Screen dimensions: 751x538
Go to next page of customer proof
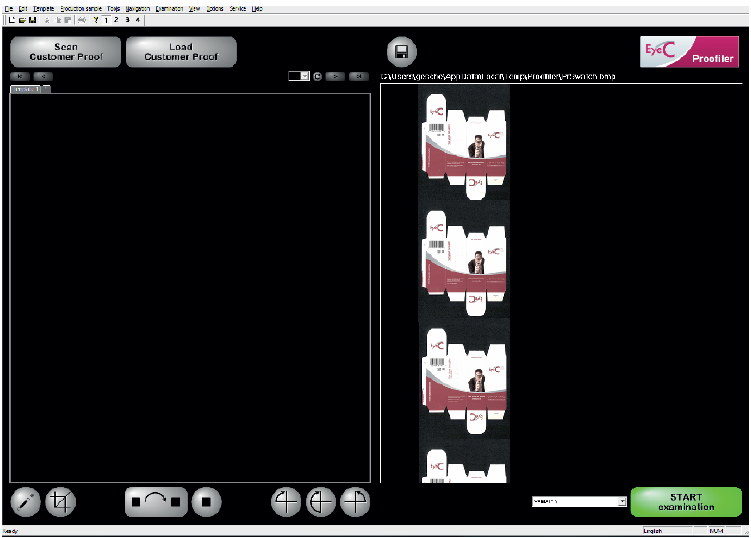(335, 76)
